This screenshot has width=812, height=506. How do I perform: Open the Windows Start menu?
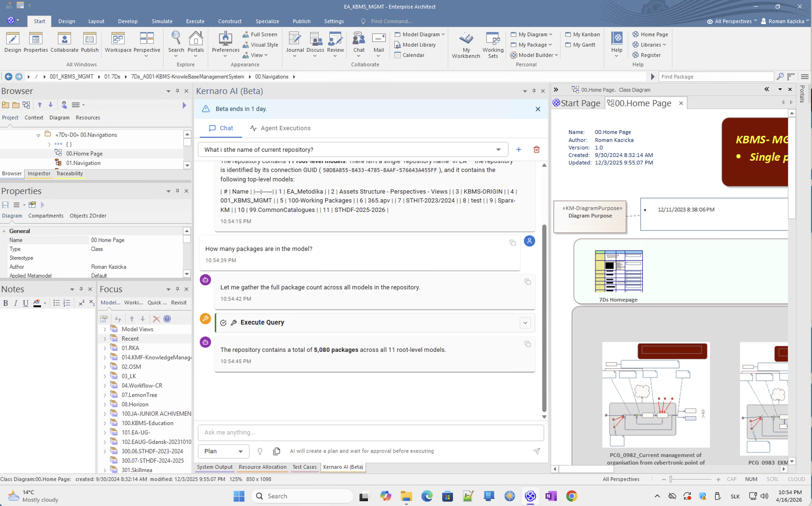pyautogui.click(x=239, y=496)
